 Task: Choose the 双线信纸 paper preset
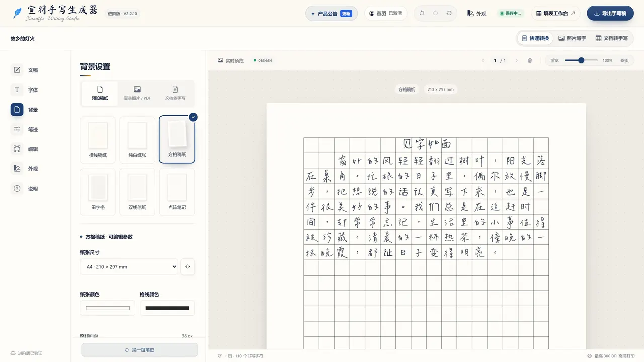pos(137,192)
